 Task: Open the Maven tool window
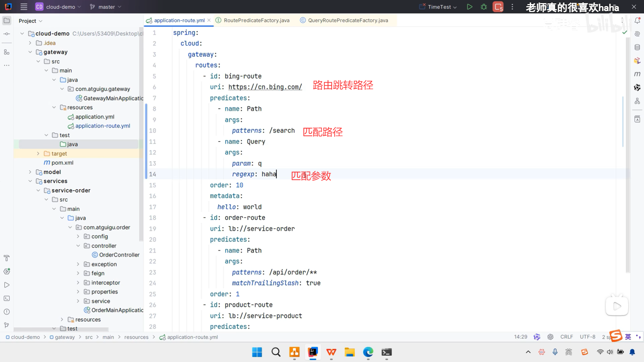[x=637, y=74]
